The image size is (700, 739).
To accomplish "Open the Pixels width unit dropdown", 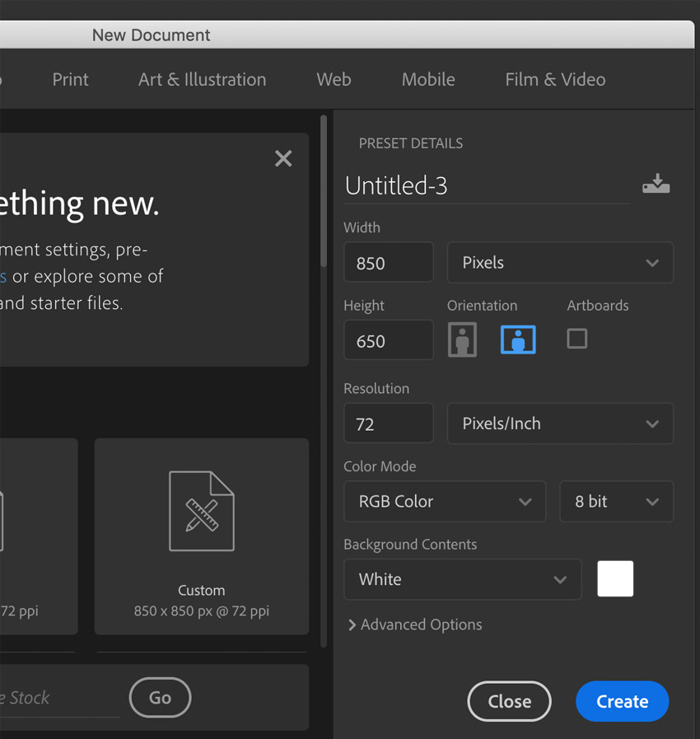I will pyautogui.click(x=560, y=263).
